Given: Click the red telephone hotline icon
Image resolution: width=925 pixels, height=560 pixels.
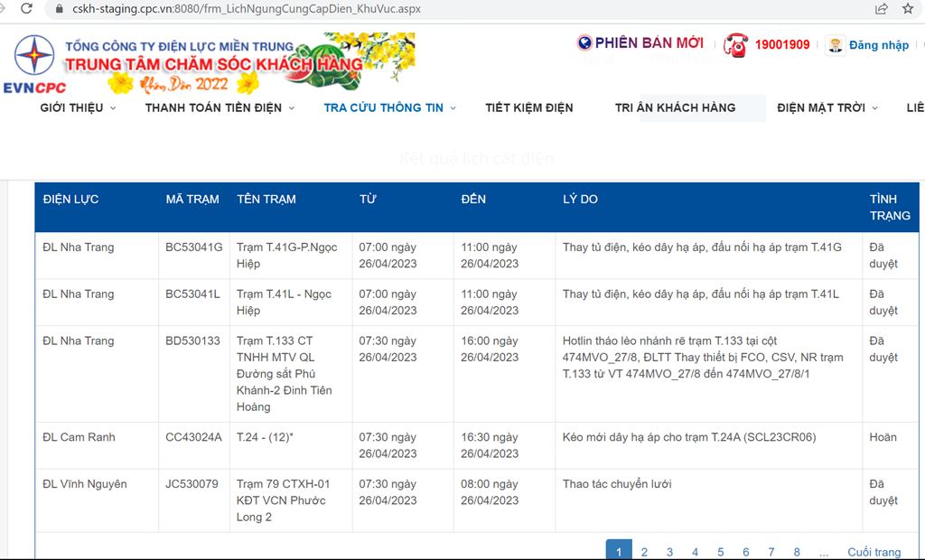Looking at the screenshot, I should (736, 45).
